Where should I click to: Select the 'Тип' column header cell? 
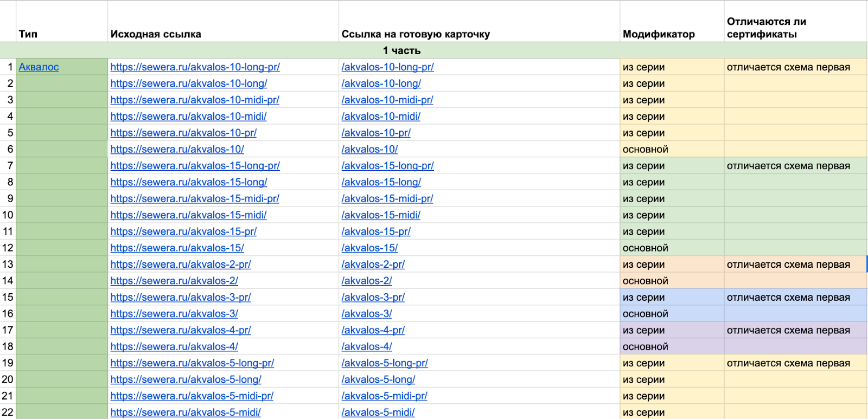click(62, 22)
